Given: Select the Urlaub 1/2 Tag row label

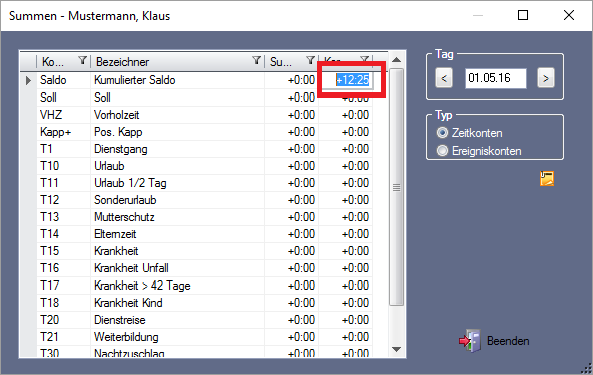Looking at the screenshot, I should 130,183.
